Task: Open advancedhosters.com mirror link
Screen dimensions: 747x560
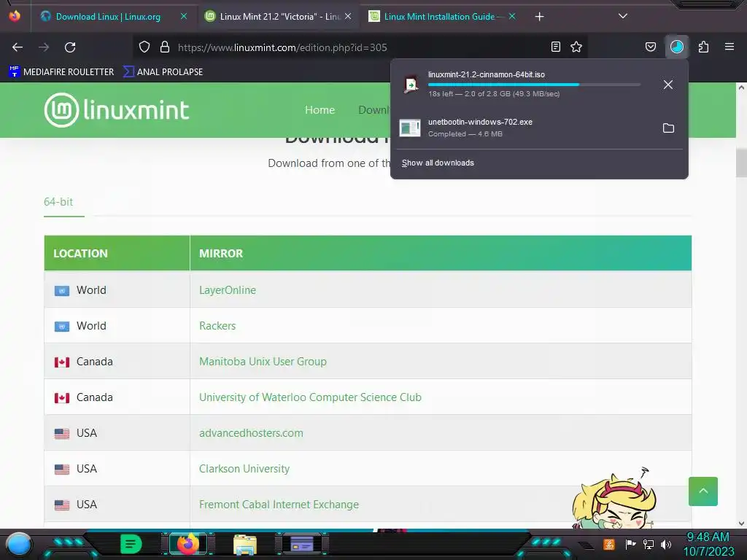Action: click(x=251, y=433)
